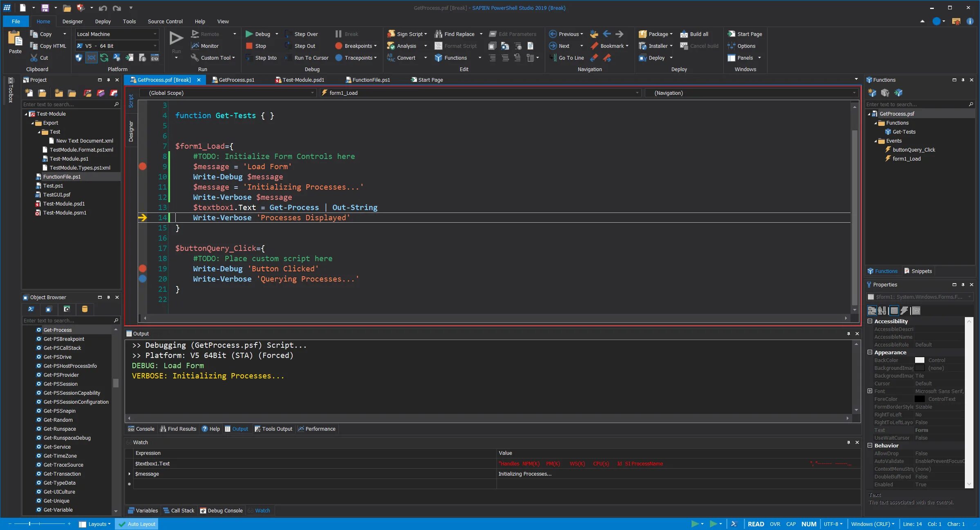This screenshot has width=980, height=530.
Task: Toggle breakpoint on line 9
Action: 143,166
